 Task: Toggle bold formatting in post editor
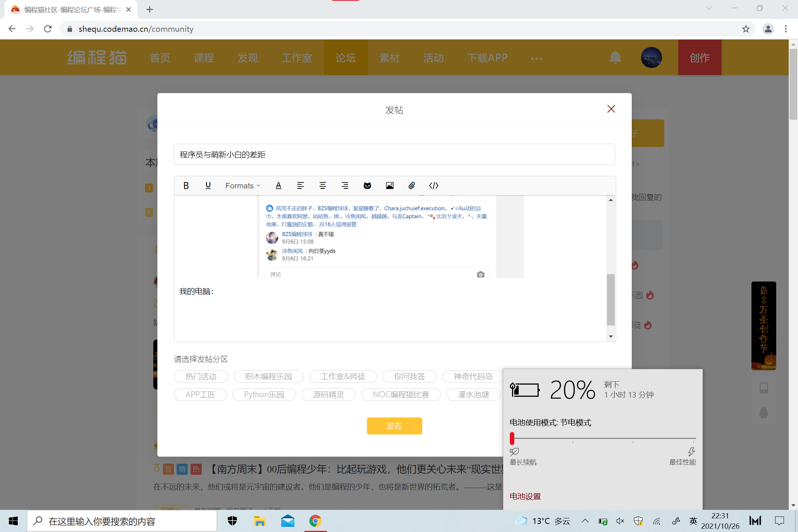[x=186, y=185]
